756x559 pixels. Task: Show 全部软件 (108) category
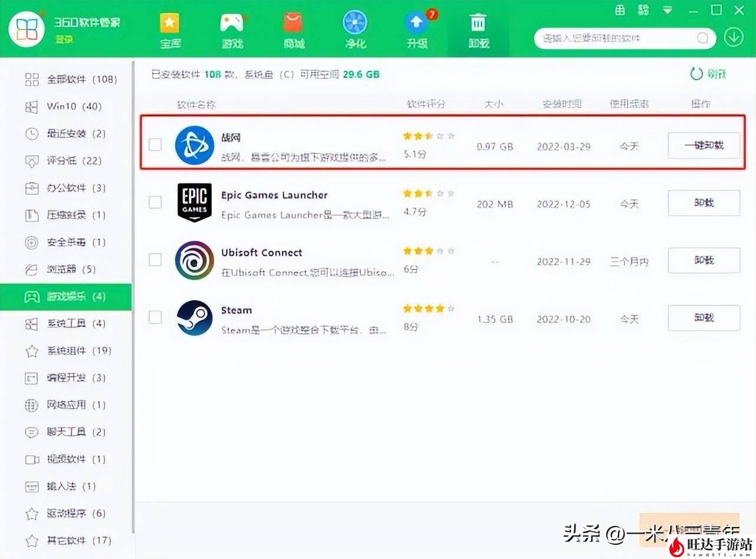66,80
